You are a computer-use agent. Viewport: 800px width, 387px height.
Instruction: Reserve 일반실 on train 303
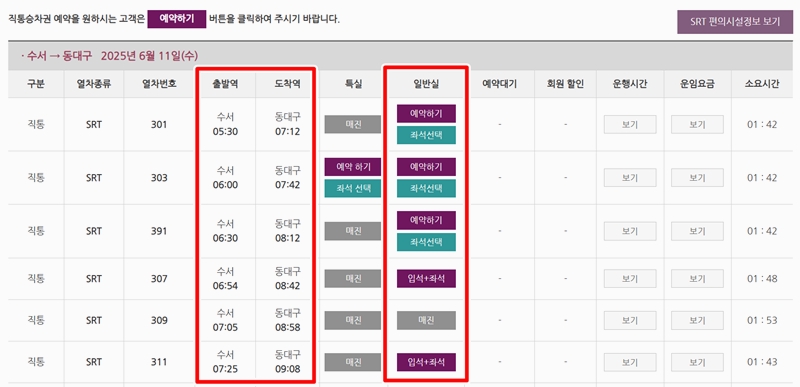click(x=426, y=167)
